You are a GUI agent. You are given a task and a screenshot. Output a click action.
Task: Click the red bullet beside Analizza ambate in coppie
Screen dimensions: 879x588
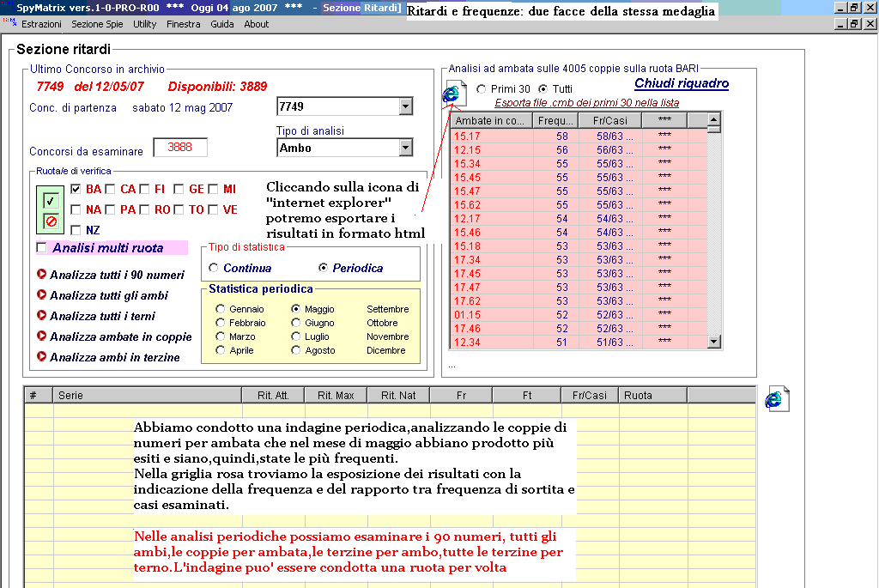[x=41, y=336]
